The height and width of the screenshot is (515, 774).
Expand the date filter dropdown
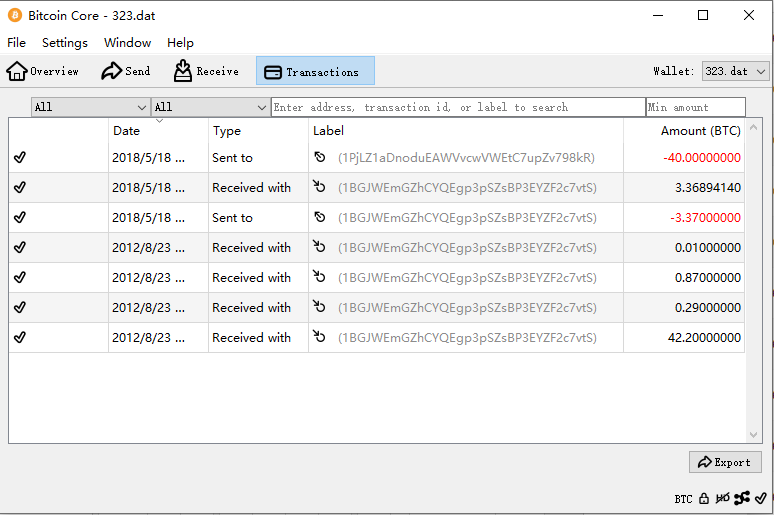pyautogui.click(x=90, y=107)
